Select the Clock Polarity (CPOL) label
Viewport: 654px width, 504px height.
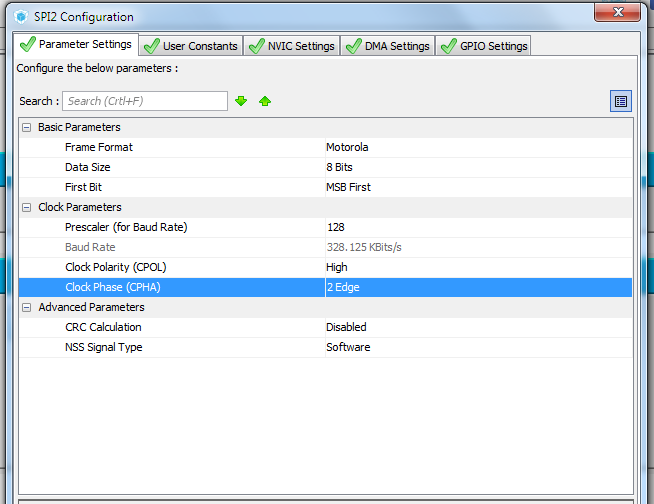[116, 267]
